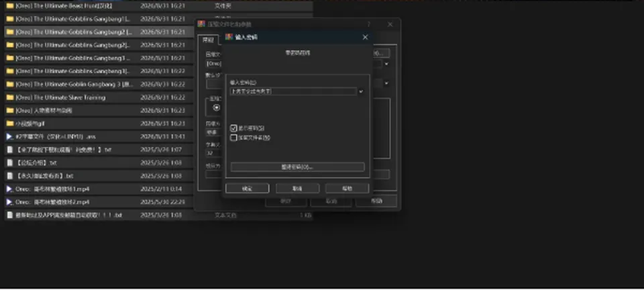The height and width of the screenshot is (290, 644).
Task: Select the video icon of 哥布林繁殖旅游1.mp4
Action: click(10, 189)
